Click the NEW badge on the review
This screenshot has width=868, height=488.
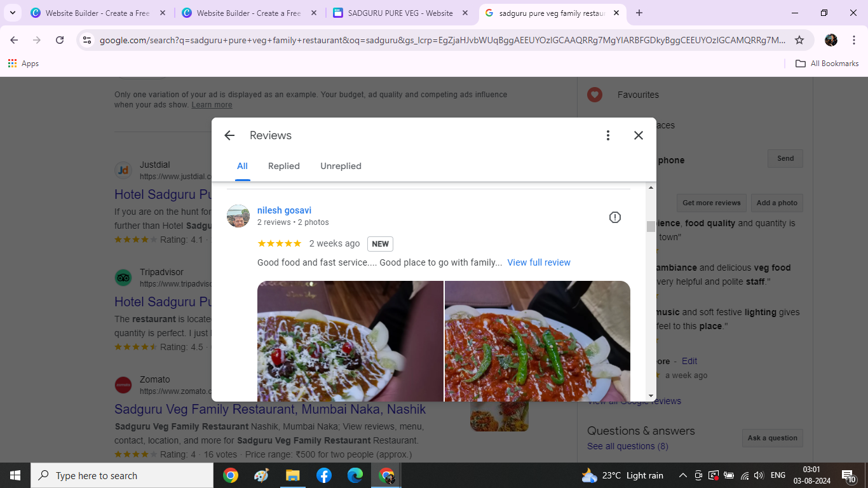pos(380,244)
